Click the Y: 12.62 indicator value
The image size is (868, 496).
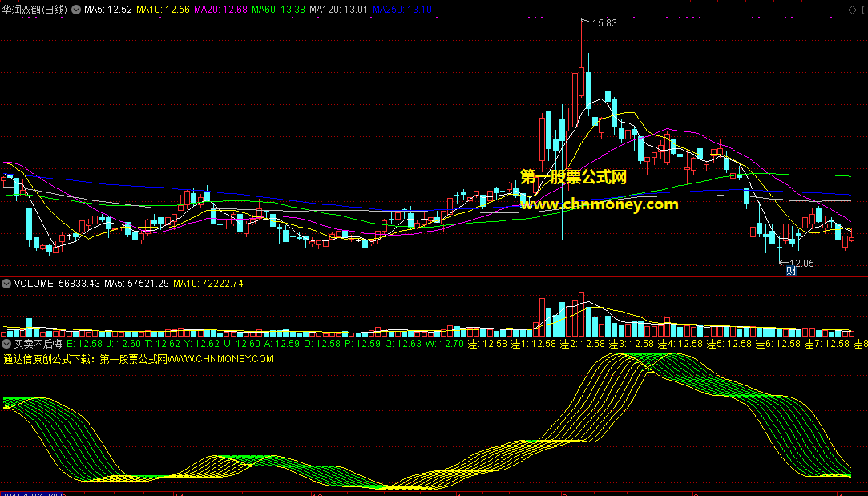click(x=202, y=344)
